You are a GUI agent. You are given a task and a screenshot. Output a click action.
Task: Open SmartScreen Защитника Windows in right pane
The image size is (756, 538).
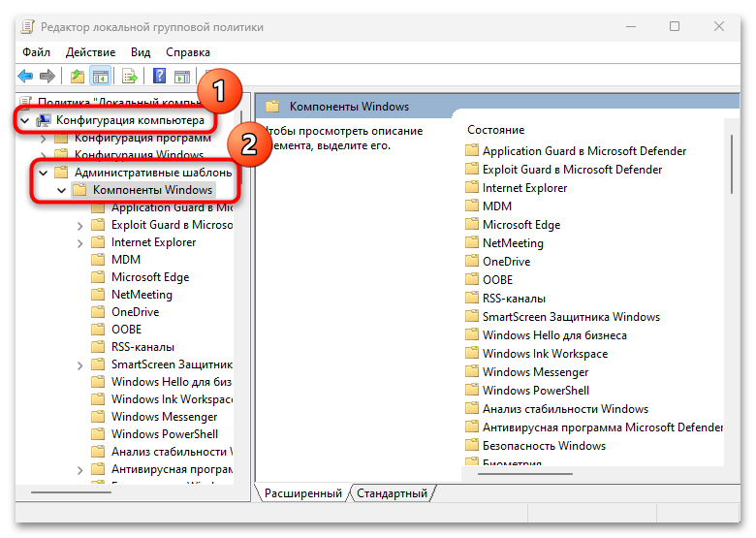click(x=571, y=317)
